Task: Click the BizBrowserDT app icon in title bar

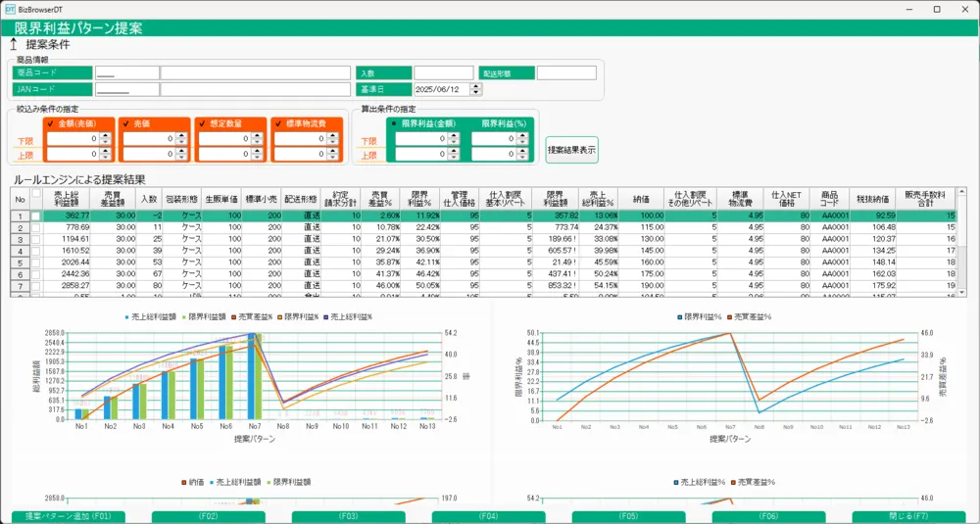Action: pos(10,9)
